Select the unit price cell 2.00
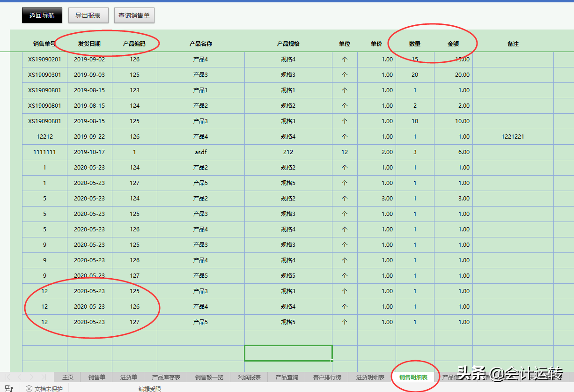The width and height of the screenshot is (574, 392). point(376,152)
